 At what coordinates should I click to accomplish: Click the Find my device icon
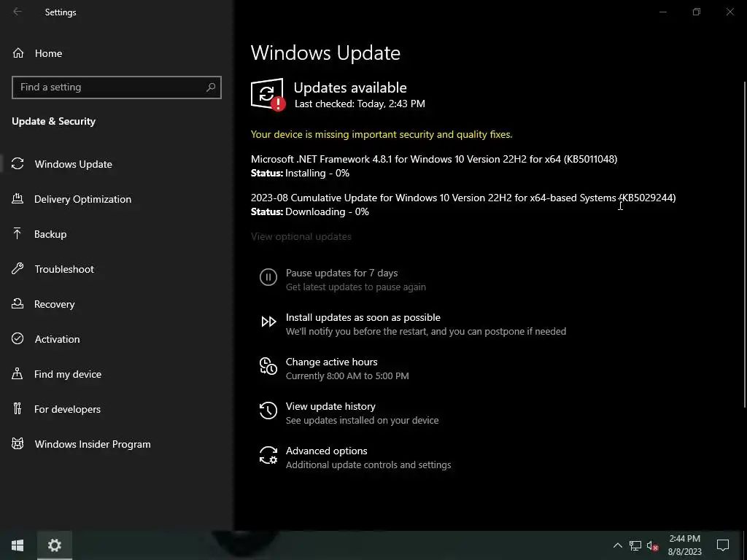18,374
